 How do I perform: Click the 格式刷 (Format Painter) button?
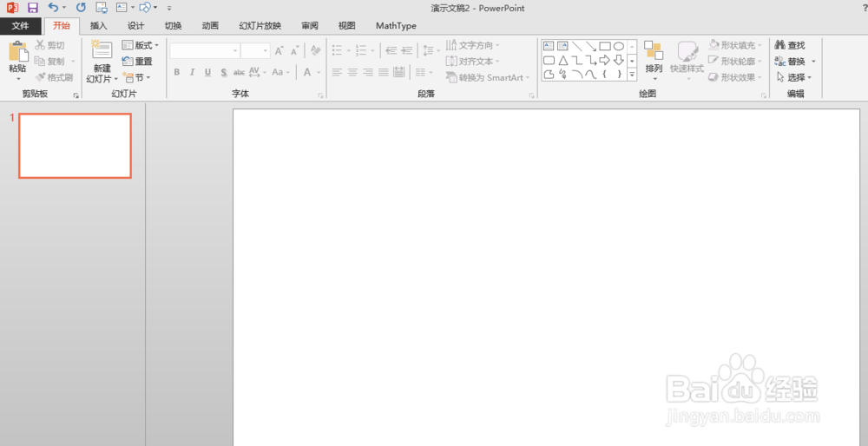[x=54, y=77]
